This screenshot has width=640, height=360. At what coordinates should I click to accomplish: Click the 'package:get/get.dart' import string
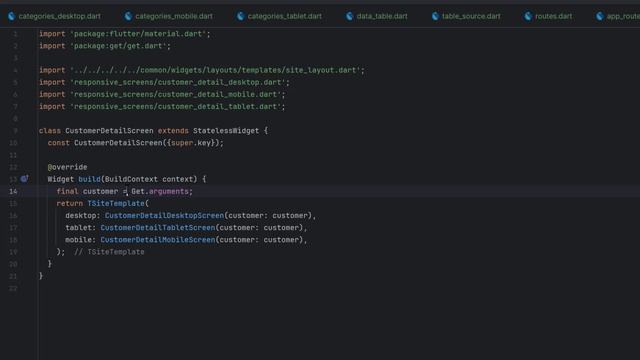118,46
